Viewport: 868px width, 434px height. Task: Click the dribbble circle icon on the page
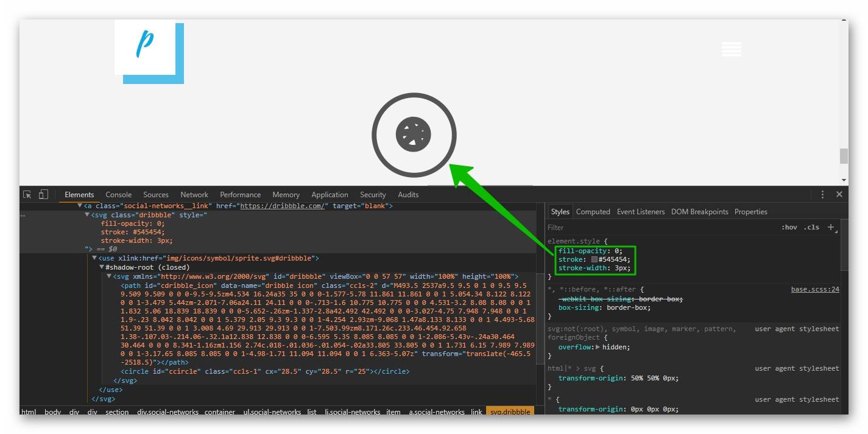(414, 135)
